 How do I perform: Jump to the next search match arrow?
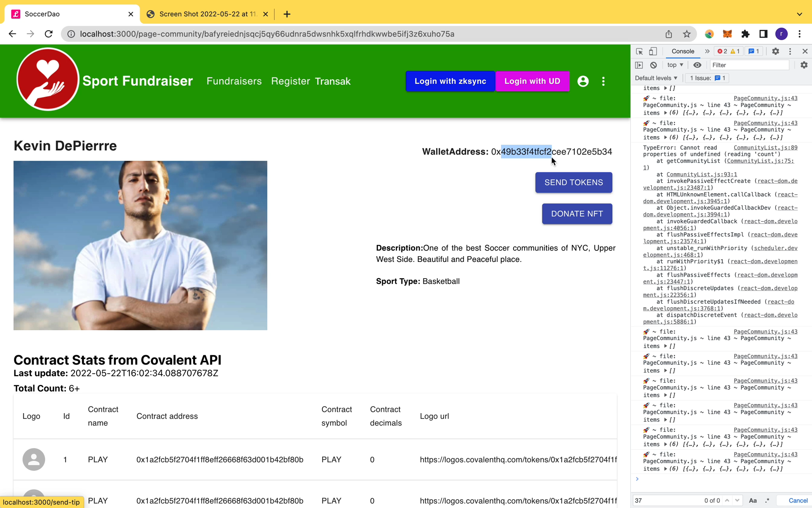737,500
